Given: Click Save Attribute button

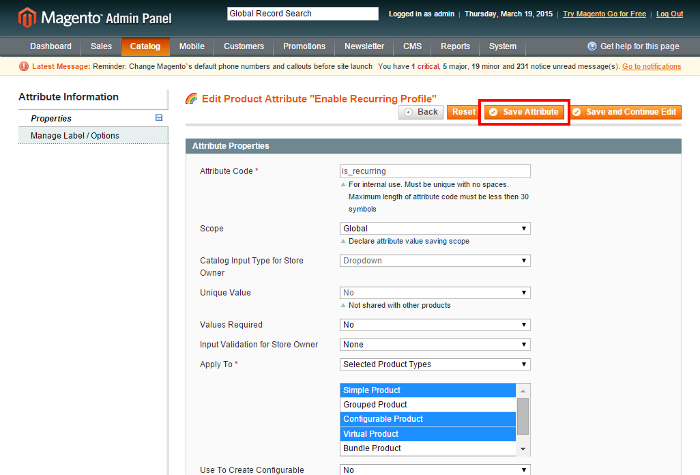Looking at the screenshot, I should click(x=524, y=112).
